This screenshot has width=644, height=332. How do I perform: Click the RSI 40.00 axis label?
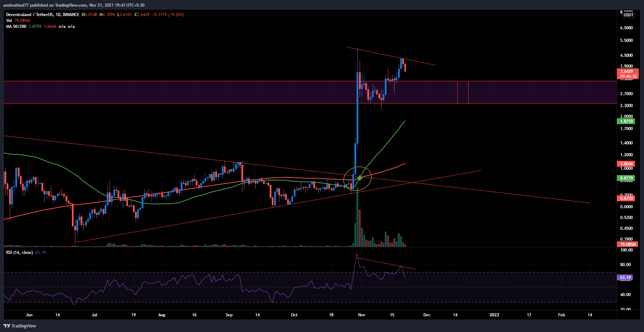[x=625, y=295]
